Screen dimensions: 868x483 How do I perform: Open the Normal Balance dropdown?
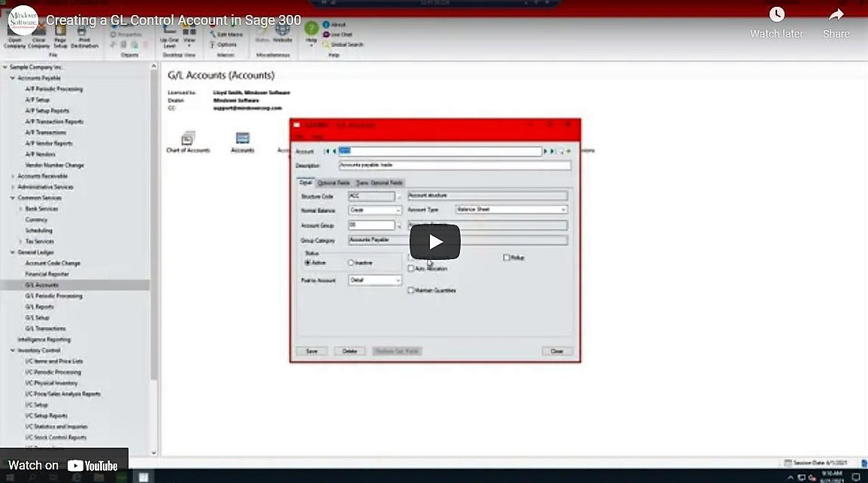[375, 210]
